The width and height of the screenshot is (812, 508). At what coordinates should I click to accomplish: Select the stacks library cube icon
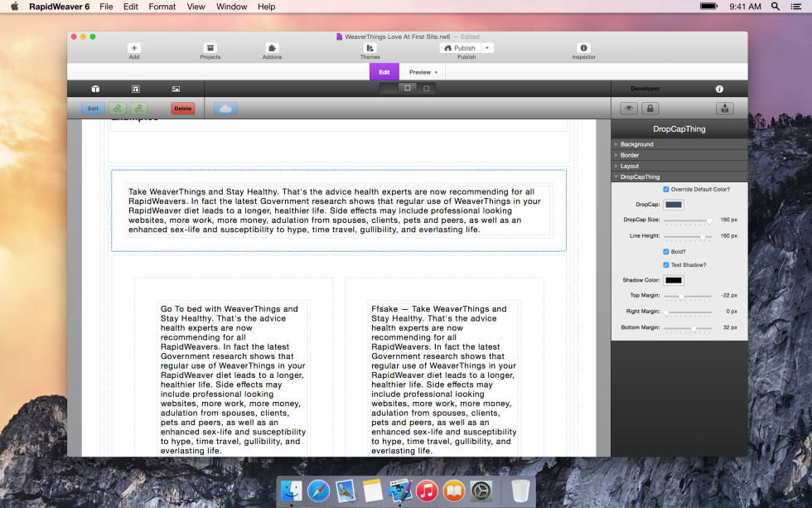tap(95, 89)
